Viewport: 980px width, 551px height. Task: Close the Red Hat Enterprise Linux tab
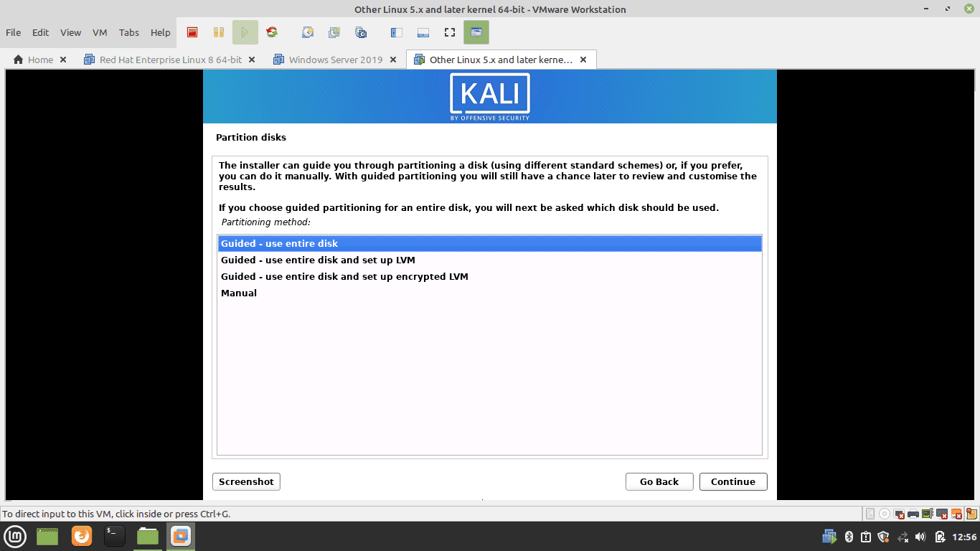[252, 60]
